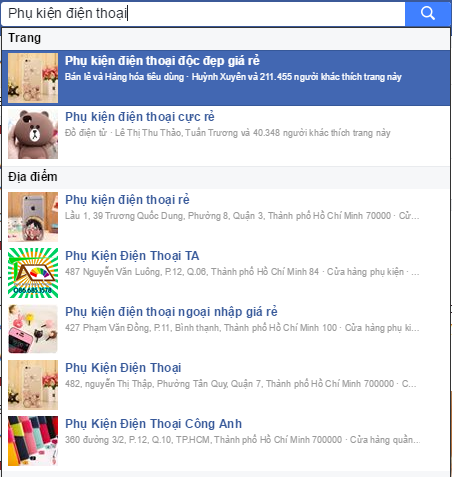This screenshot has height=477, width=452.
Task: Click the pink phone accessories thumbnail
Action: 33,329
